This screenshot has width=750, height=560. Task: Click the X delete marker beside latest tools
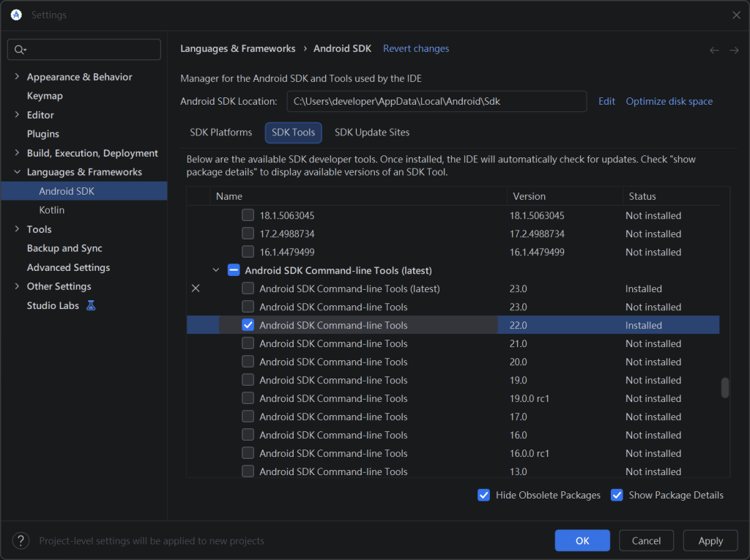click(x=196, y=288)
